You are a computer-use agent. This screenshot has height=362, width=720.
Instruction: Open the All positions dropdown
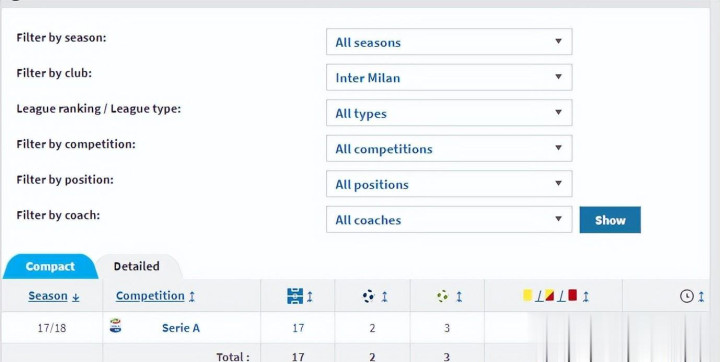pos(449,184)
